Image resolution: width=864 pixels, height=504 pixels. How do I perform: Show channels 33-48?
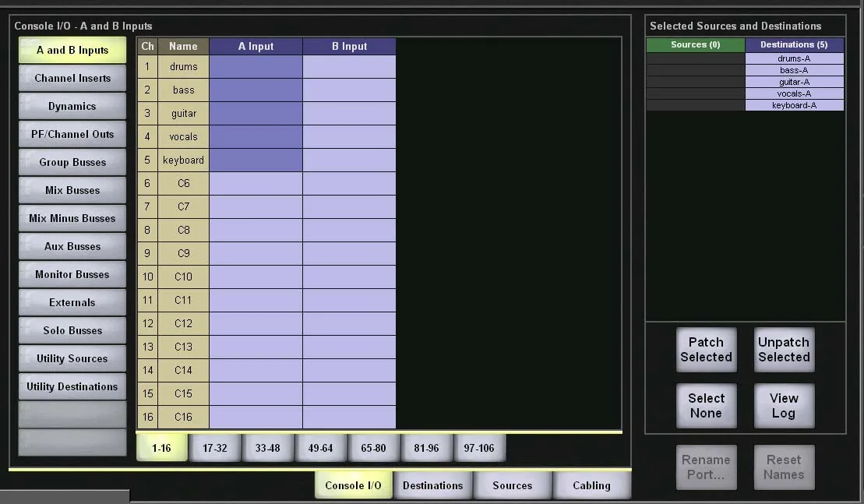point(268,448)
